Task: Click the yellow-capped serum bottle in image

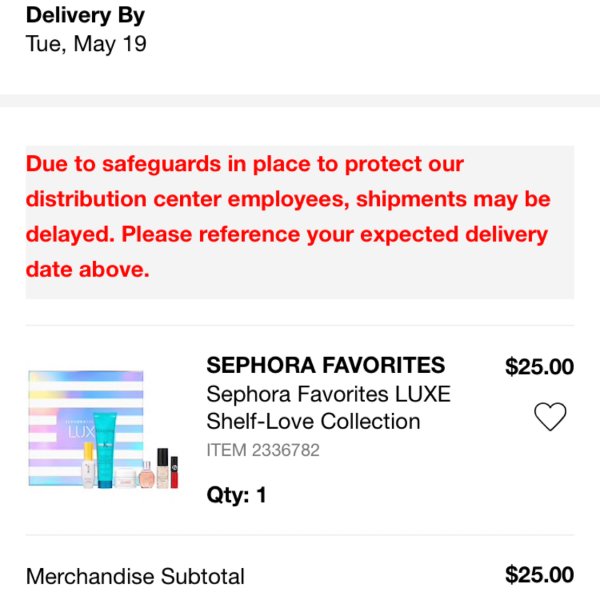Action: (88, 465)
